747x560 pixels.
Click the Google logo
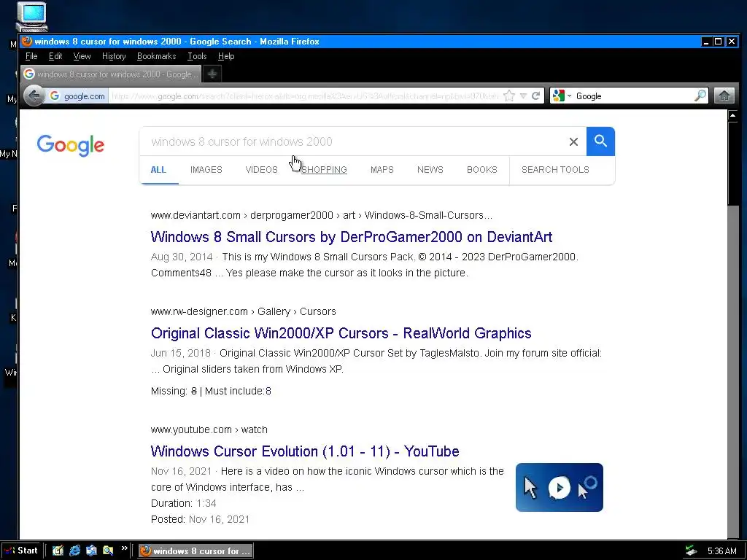click(x=71, y=145)
